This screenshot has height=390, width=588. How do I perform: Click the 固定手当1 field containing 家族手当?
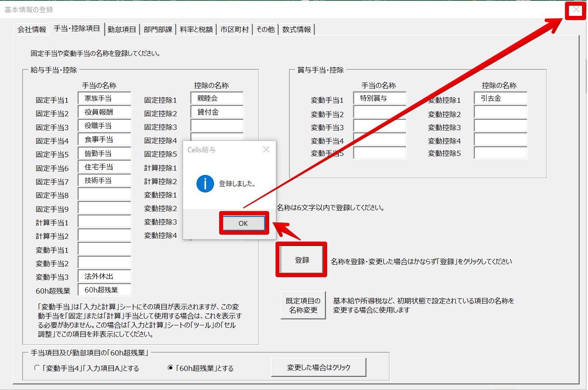click(104, 98)
